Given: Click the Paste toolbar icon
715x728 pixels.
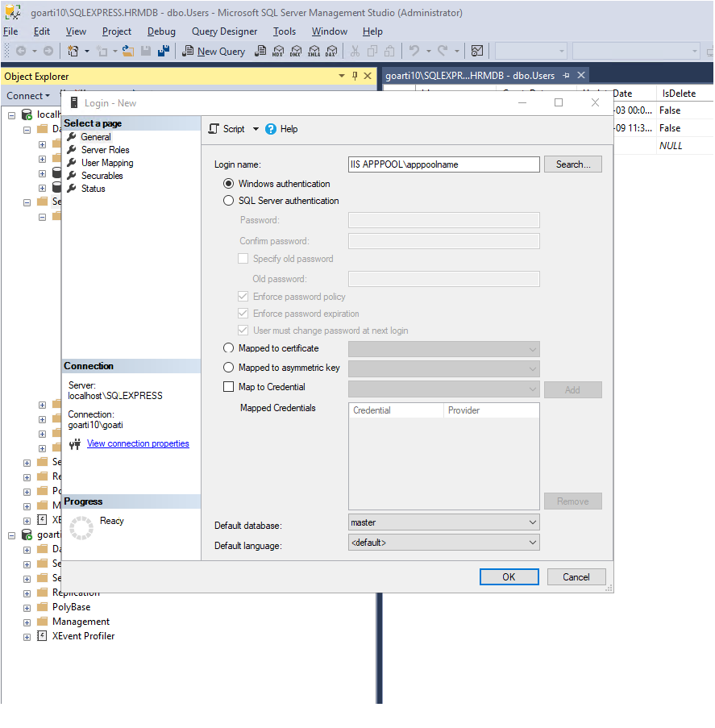Looking at the screenshot, I should (390, 51).
